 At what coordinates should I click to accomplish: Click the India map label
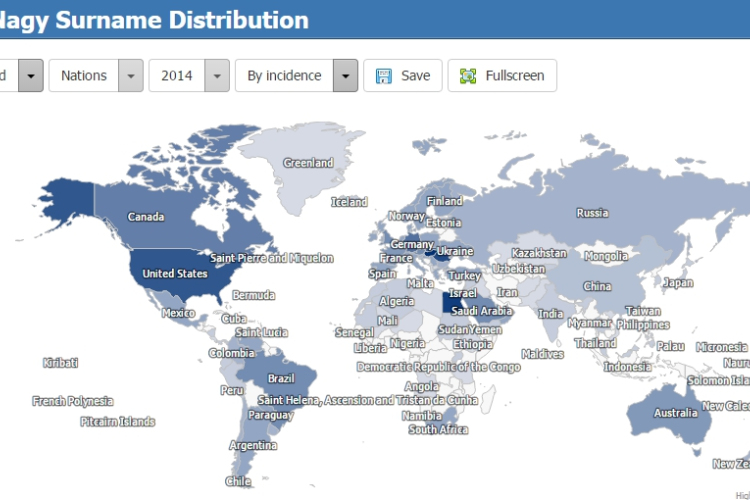click(550, 313)
